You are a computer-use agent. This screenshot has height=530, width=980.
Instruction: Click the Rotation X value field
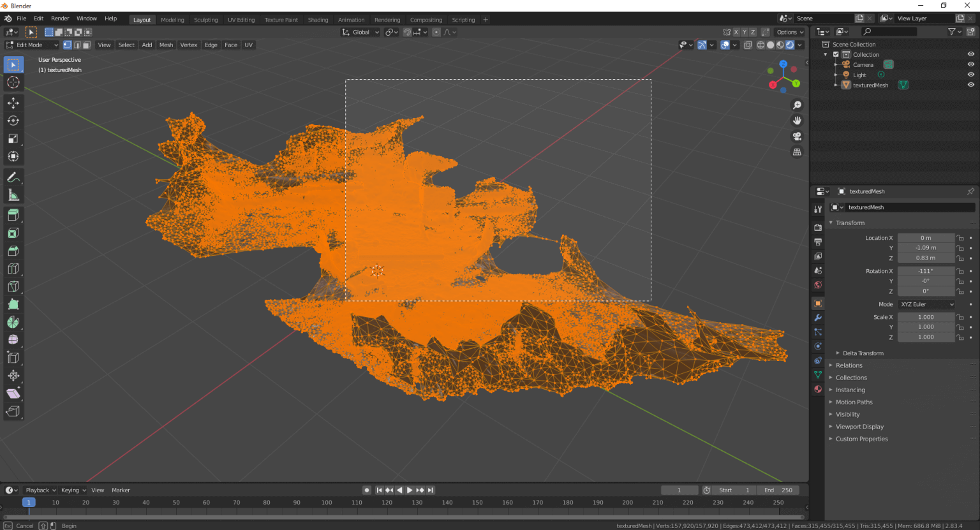pyautogui.click(x=926, y=270)
